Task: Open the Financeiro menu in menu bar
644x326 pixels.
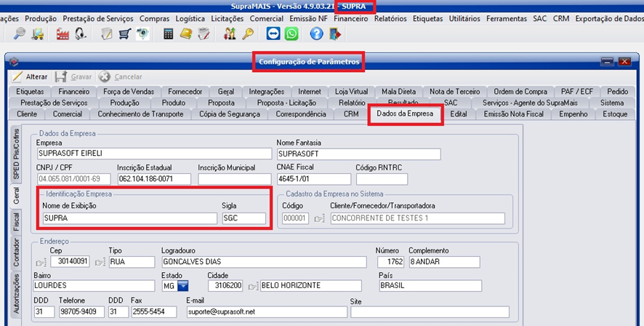Action: [x=351, y=18]
